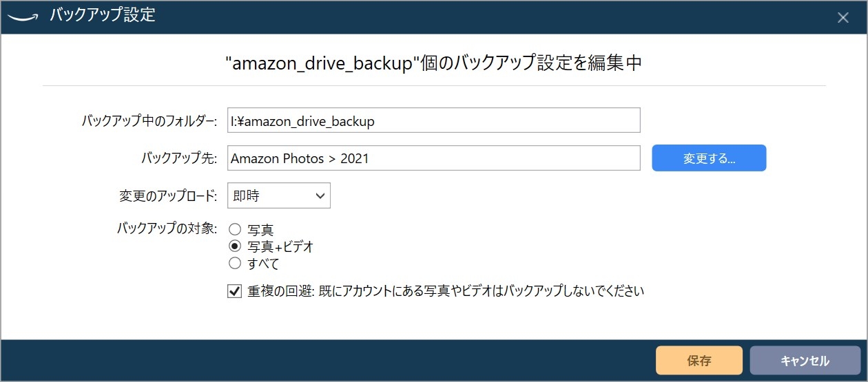
Task: Click the duplicate-avoidance description text
Action: (446, 291)
